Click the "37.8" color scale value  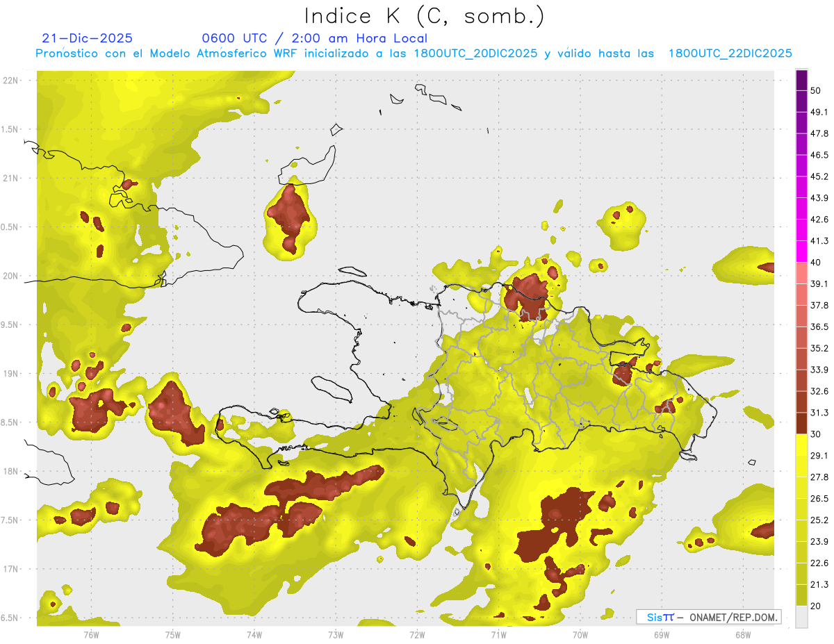click(819, 305)
